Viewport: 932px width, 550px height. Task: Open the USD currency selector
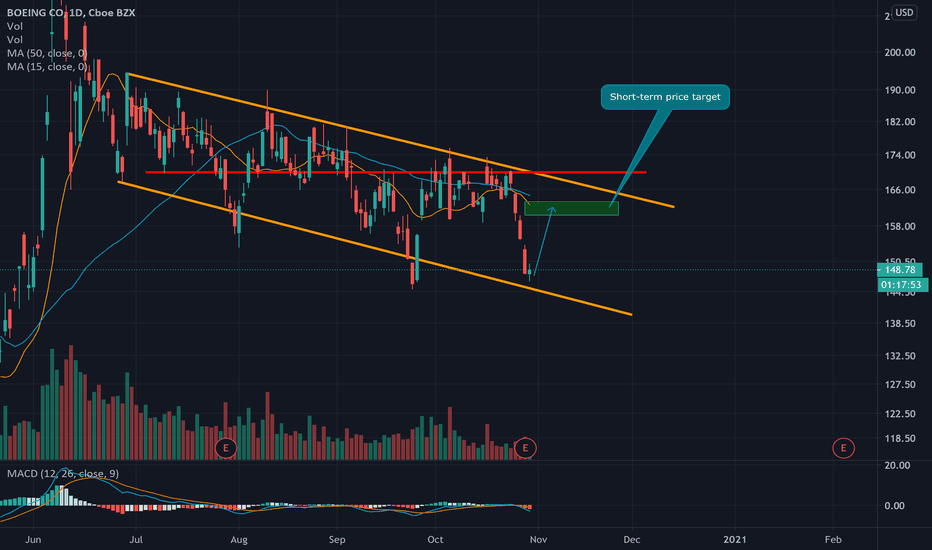[905, 12]
